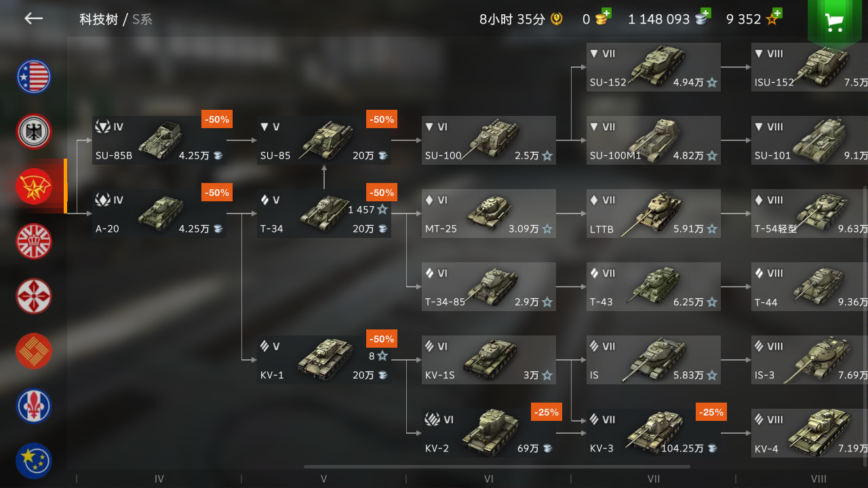Image resolution: width=868 pixels, height=488 pixels.
Task: Select the SU-85B tank tile
Action: click(159, 140)
